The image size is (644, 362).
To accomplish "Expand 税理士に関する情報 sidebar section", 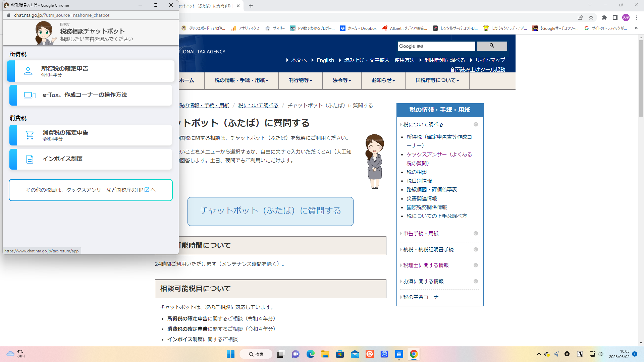I will point(476,265).
